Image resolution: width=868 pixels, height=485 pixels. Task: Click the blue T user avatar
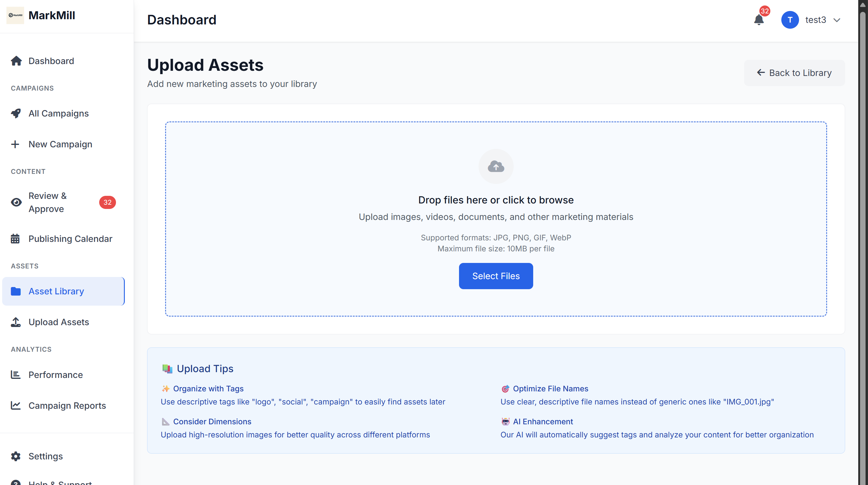(x=790, y=20)
